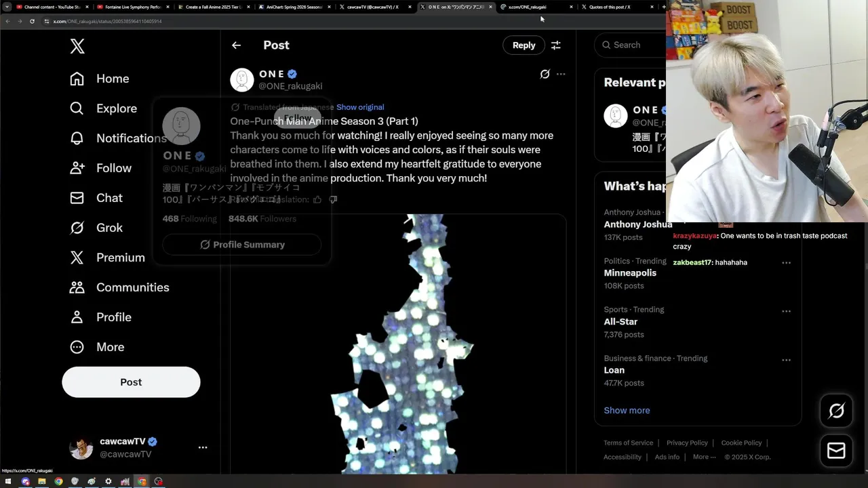Open options dots for Minneapolis trend
The width and height of the screenshot is (868, 488).
[x=787, y=263]
